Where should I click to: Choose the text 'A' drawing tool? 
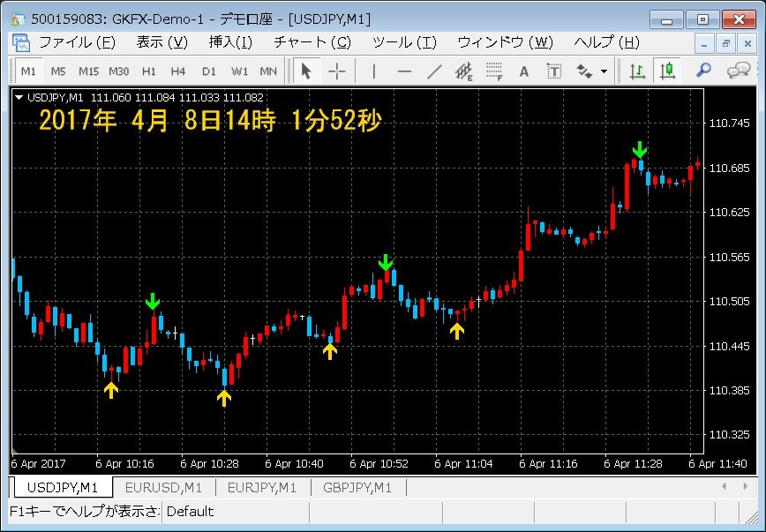pyautogui.click(x=524, y=71)
